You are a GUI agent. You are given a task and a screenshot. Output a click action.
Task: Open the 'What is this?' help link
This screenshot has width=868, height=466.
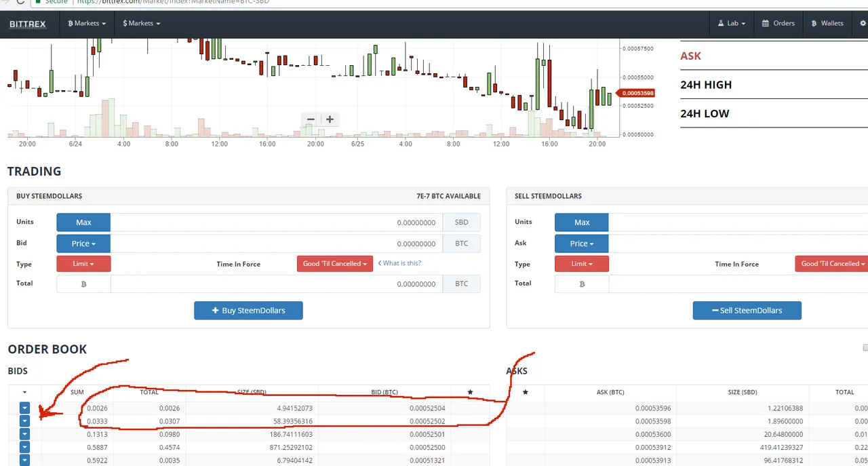(x=399, y=263)
